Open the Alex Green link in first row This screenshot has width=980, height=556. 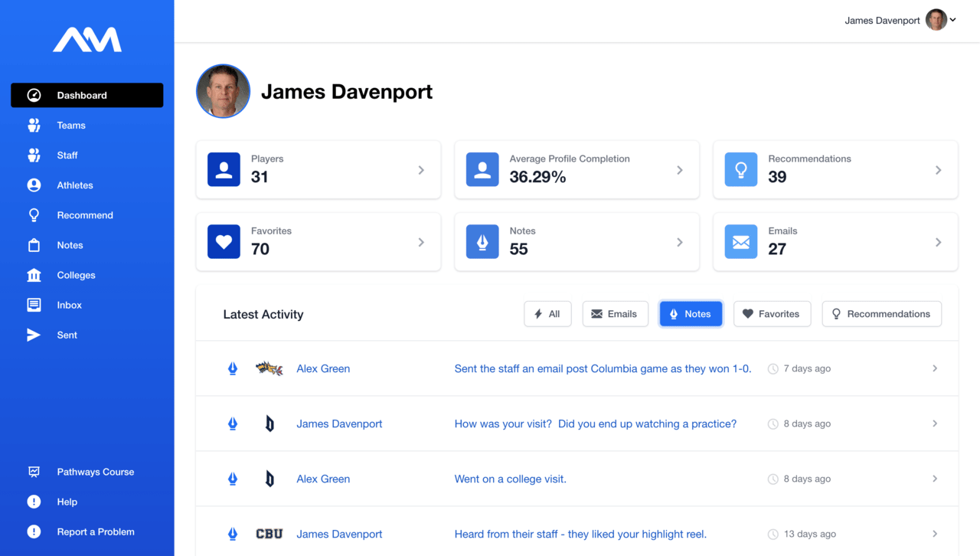tap(323, 368)
